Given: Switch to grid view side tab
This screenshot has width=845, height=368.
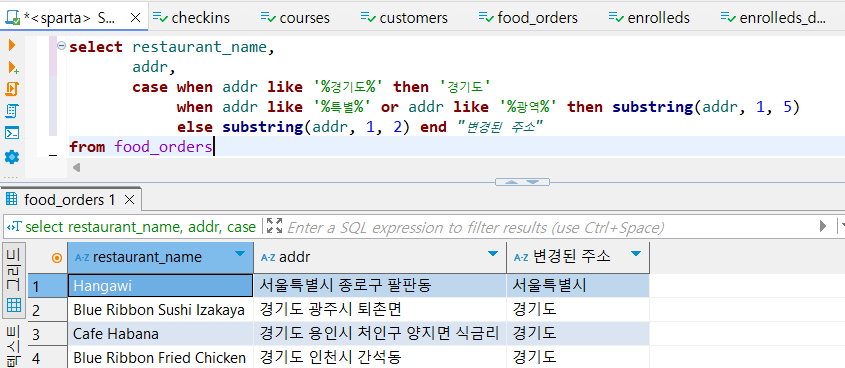Looking at the screenshot, I should pyautogui.click(x=14, y=280).
